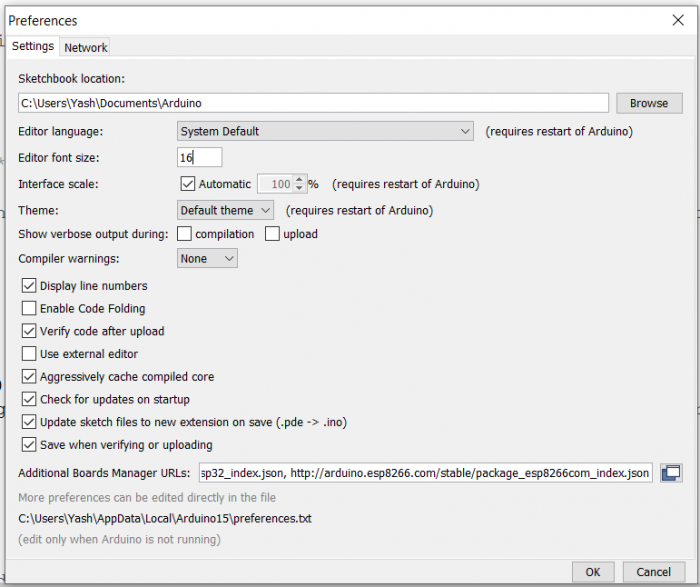The width and height of the screenshot is (700, 587).
Task: Open preferences.txt file path link
Action: tap(165, 519)
